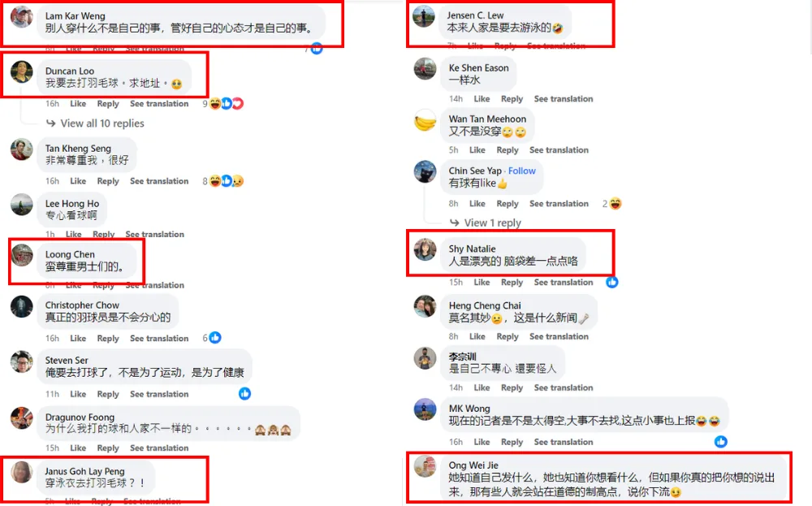This screenshot has height=506, width=812.
Task: Like Ke Shen Eason's comment
Action: [x=482, y=99]
